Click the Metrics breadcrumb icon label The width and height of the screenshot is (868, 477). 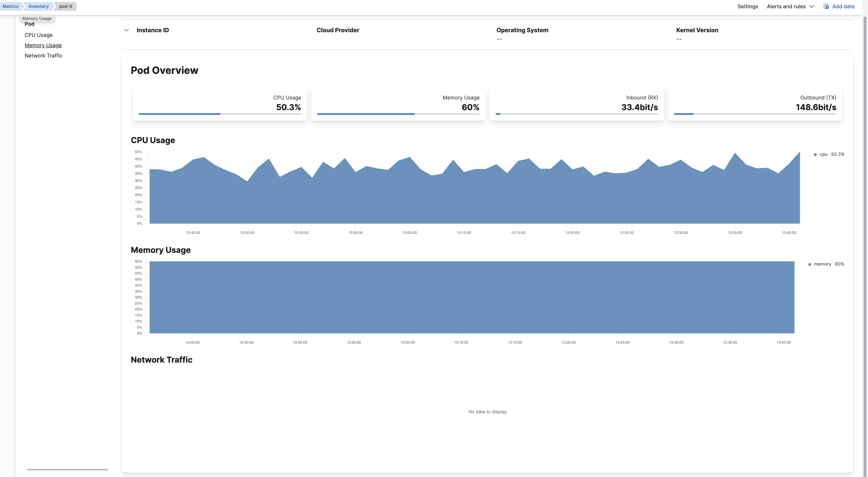[x=11, y=6]
